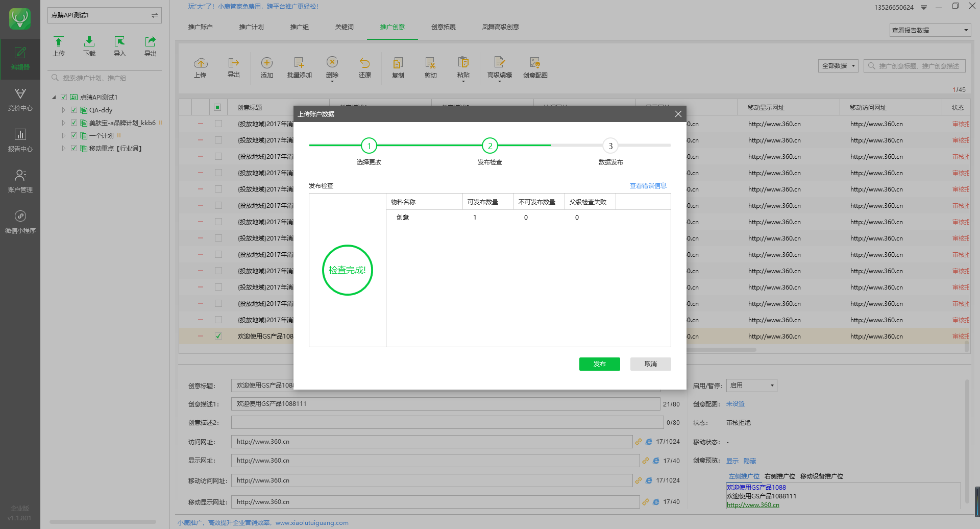Image resolution: width=980 pixels, height=529 pixels.
Task: Check the first creative row checkbox
Action: 218,124
